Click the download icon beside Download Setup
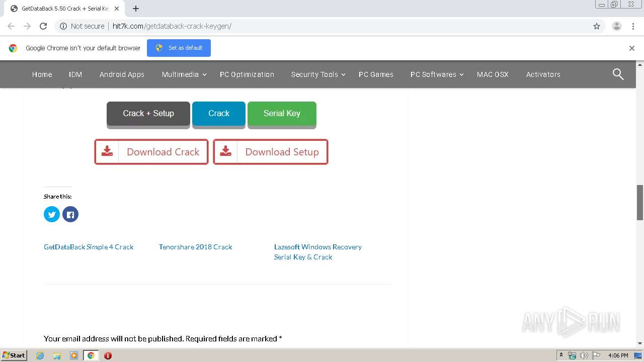 pos(226,152)
